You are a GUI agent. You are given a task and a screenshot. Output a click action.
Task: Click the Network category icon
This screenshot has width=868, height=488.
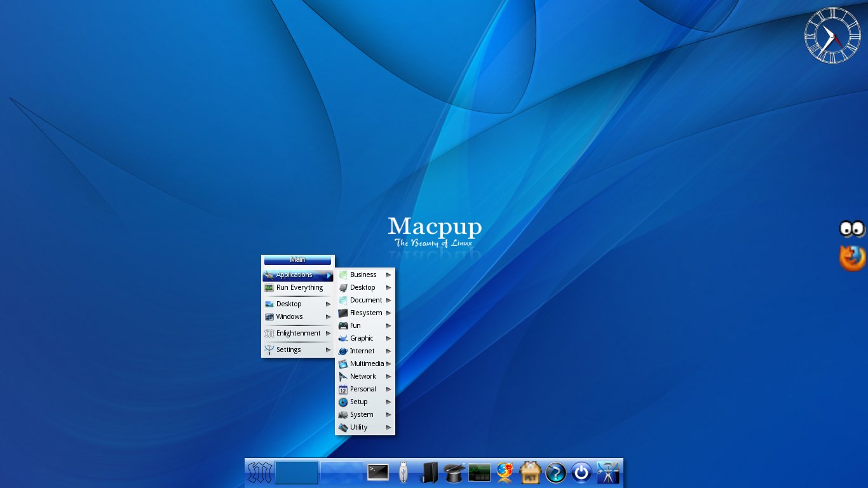pyautogui.click(x=343, y=377)
